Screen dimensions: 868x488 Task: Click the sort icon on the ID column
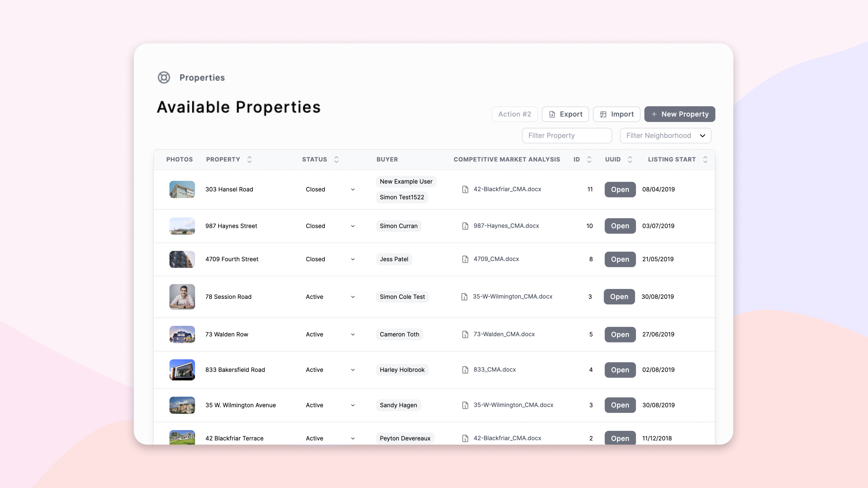coord(589,159)
